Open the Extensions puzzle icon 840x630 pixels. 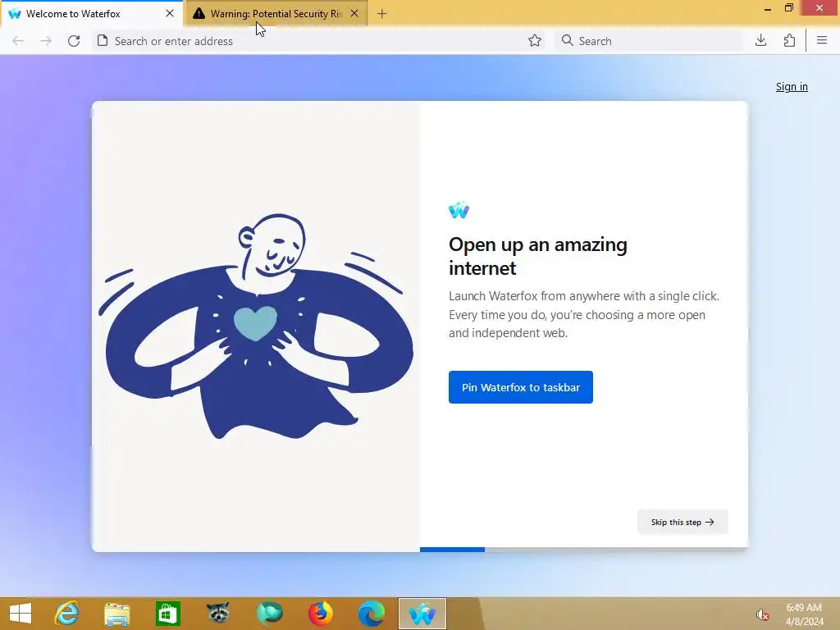point(789,41)
